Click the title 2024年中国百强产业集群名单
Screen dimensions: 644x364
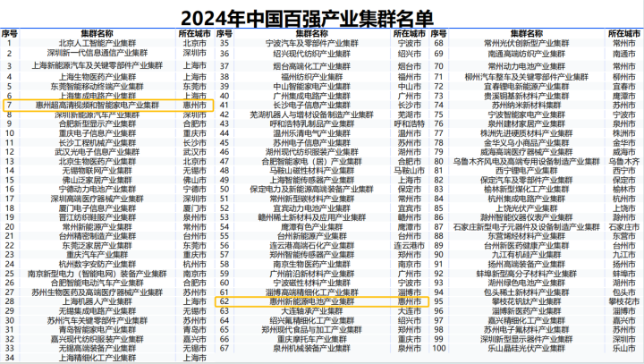point(307,18)
